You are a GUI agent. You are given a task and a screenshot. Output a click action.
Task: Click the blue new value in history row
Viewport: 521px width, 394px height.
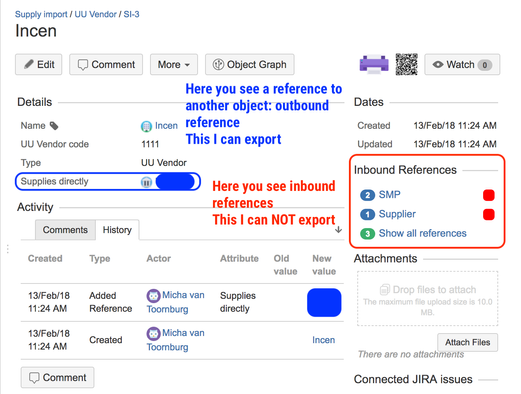[x=324, y=303]
